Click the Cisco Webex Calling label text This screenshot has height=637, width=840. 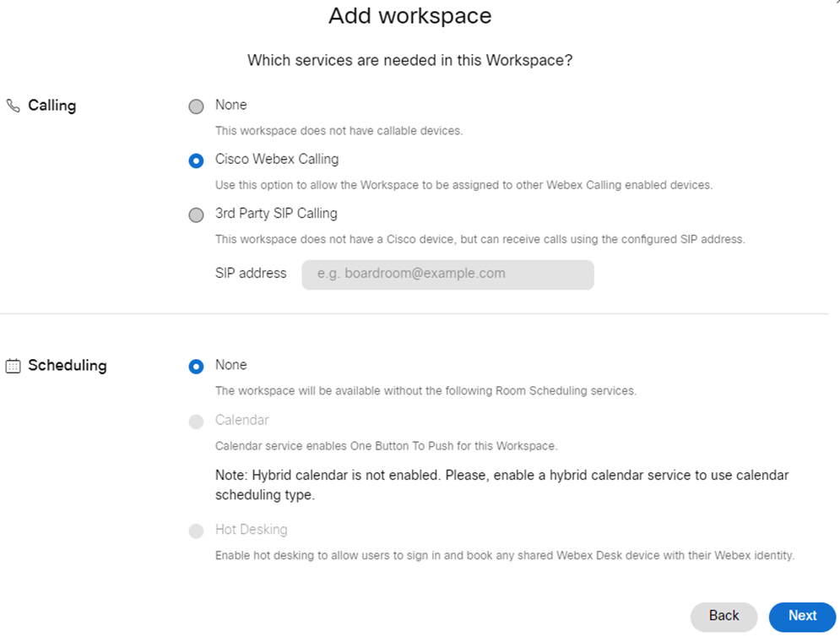click(276, 159)
